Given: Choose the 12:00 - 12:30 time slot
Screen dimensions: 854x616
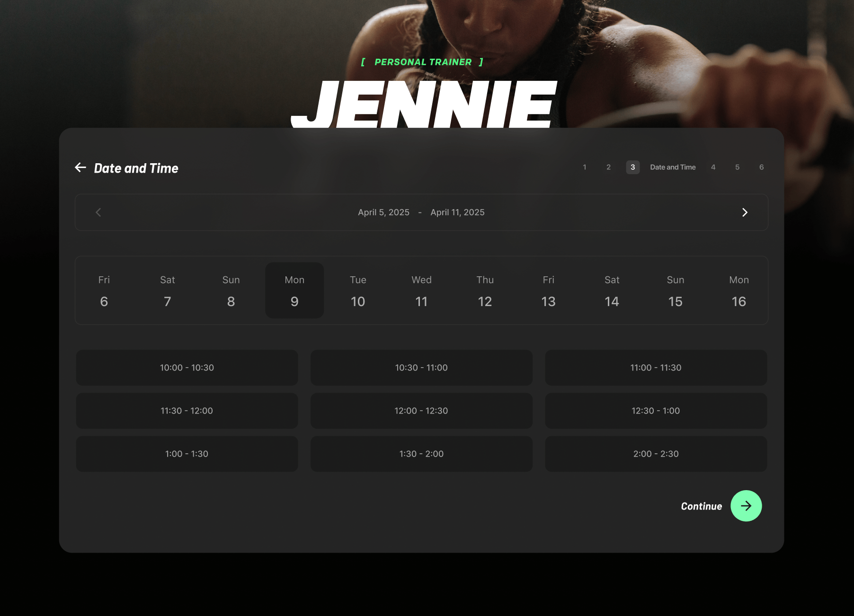Looking at the screenshot, I should [x=421, y=411].
